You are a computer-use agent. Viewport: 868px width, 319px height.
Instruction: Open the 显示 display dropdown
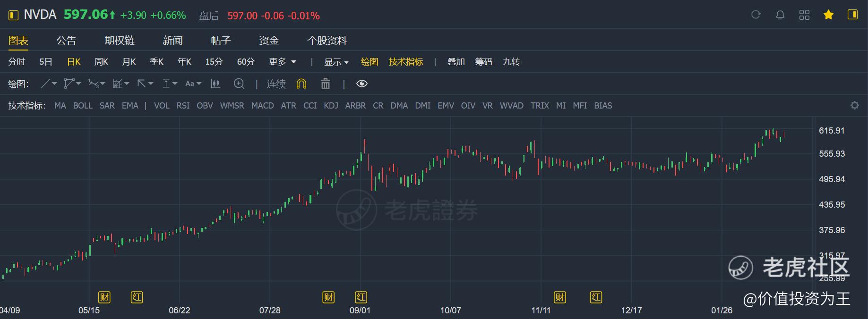coord(336,62)
